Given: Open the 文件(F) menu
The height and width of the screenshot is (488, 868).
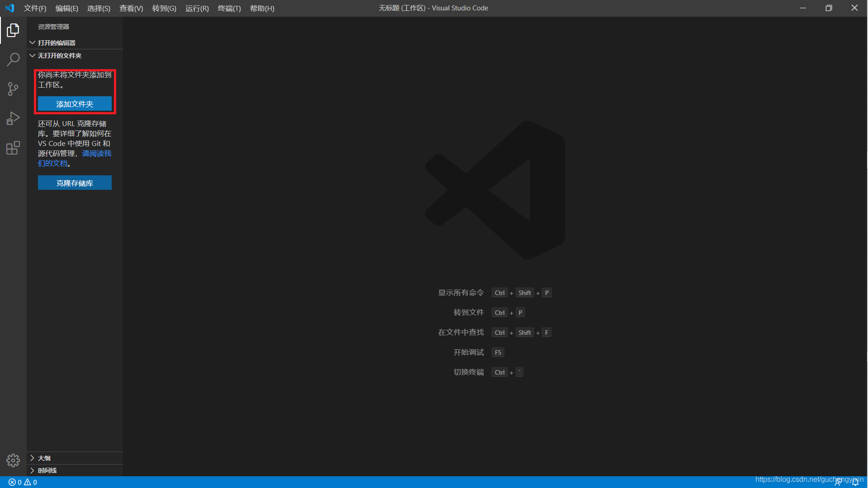Looking at the screenshot, I should [x=35, y=8].
